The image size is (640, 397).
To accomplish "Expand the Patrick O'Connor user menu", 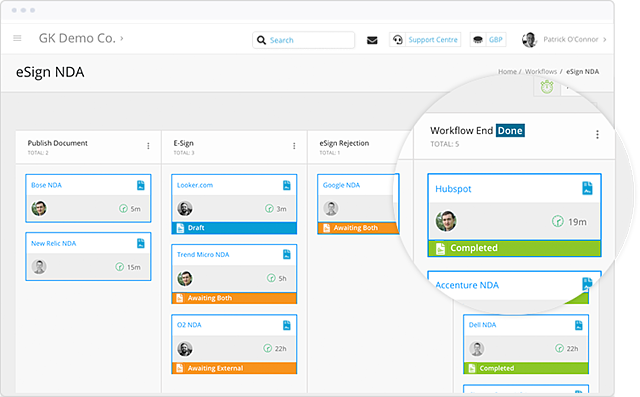I will (604, 40).
